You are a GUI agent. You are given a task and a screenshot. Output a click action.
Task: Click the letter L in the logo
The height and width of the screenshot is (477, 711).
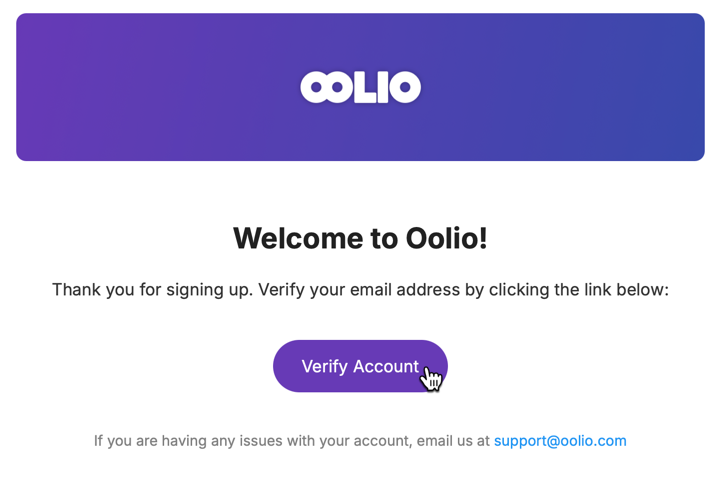[x=365, y=87]
